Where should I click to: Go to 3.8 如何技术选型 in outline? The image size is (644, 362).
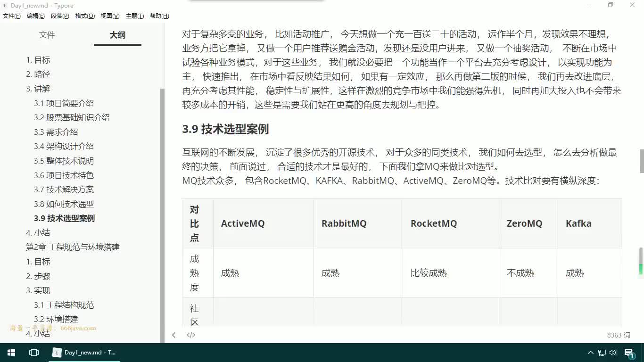(64, 204)
